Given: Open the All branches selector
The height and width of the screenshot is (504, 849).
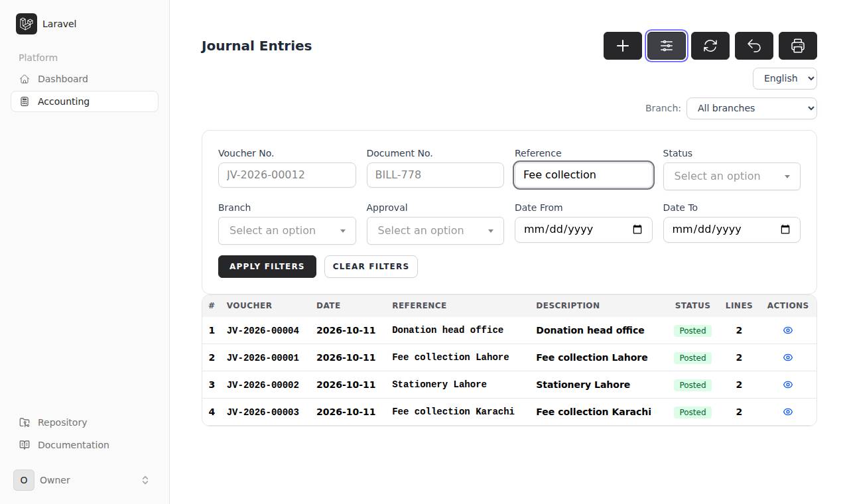Looking at the screenshot, I should (x=751, y=108).
